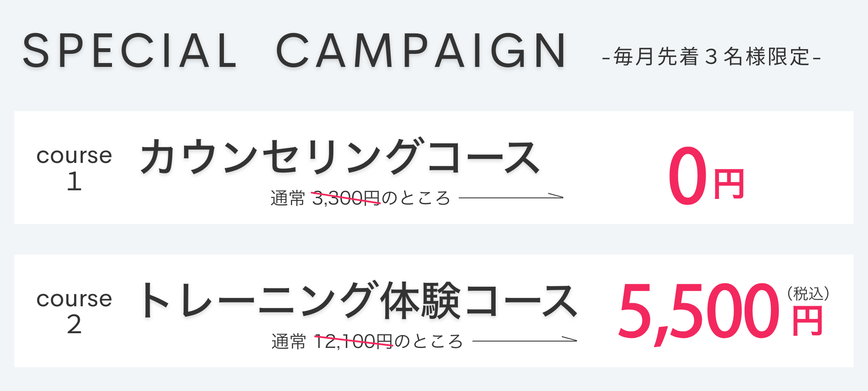Viewport: 868px width, 391px height.
Task: Click the arrow after 通常 12,100円のところ
Action: (x=525, y=340)
